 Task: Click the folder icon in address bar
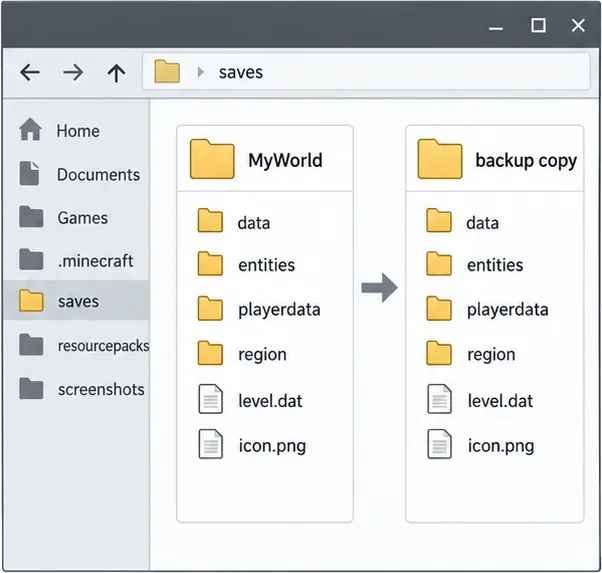pos(167,71)
